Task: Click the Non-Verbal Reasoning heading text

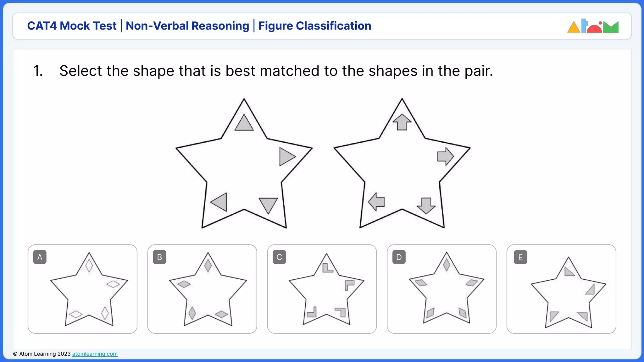Action: point(187,26)
